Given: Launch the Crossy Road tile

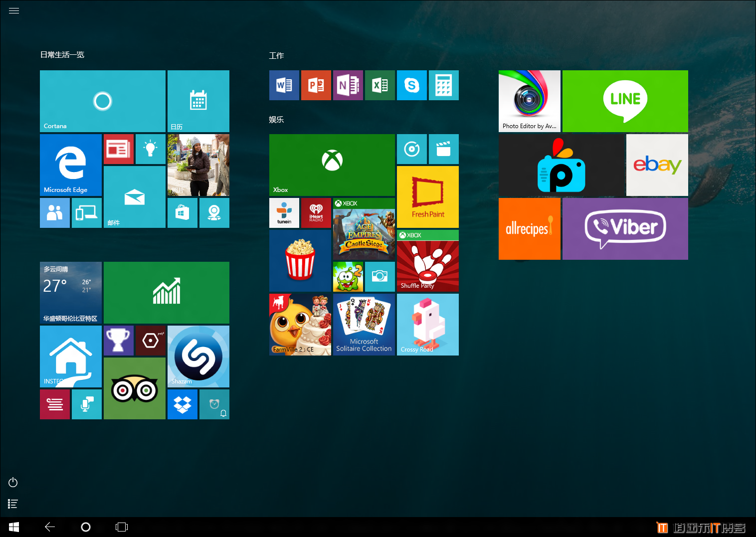Looking at the screenshot, I should coord(428,325).
